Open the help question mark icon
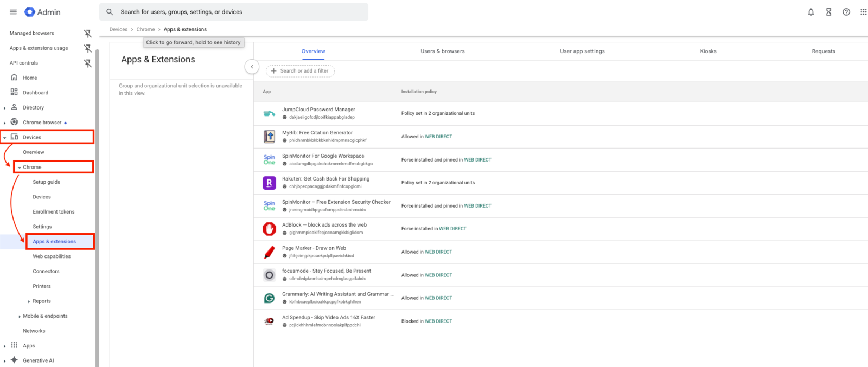The image size is (868, 367). pos(846,12)
